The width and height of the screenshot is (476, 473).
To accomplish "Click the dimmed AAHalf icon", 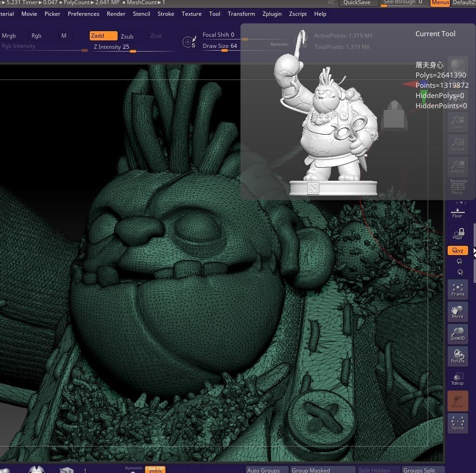I will [x=457, y=166].
